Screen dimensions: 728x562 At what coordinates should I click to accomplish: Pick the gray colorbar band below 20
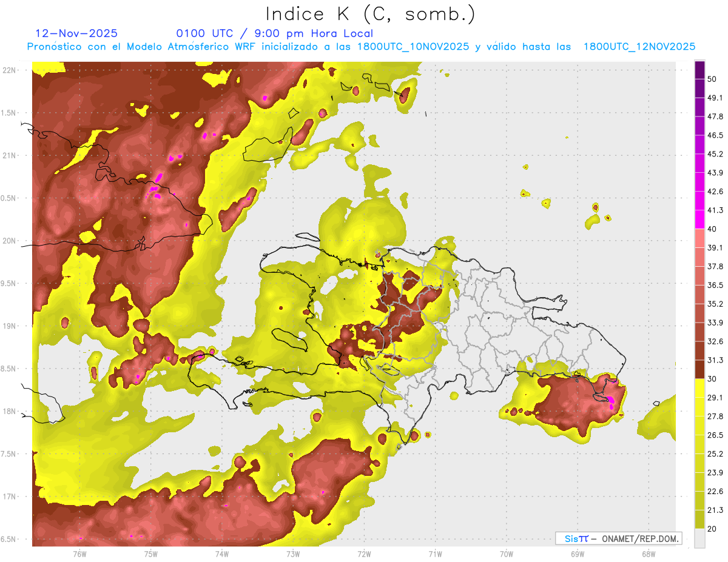tap(699, 538)
